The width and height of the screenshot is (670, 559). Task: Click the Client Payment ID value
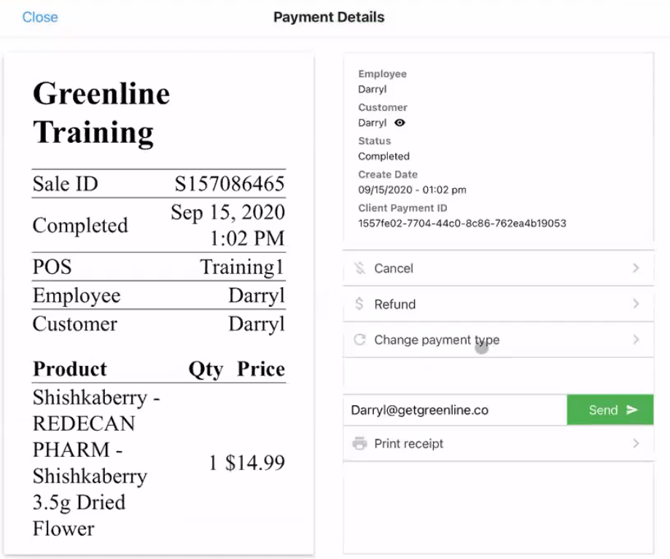[462, 223]
